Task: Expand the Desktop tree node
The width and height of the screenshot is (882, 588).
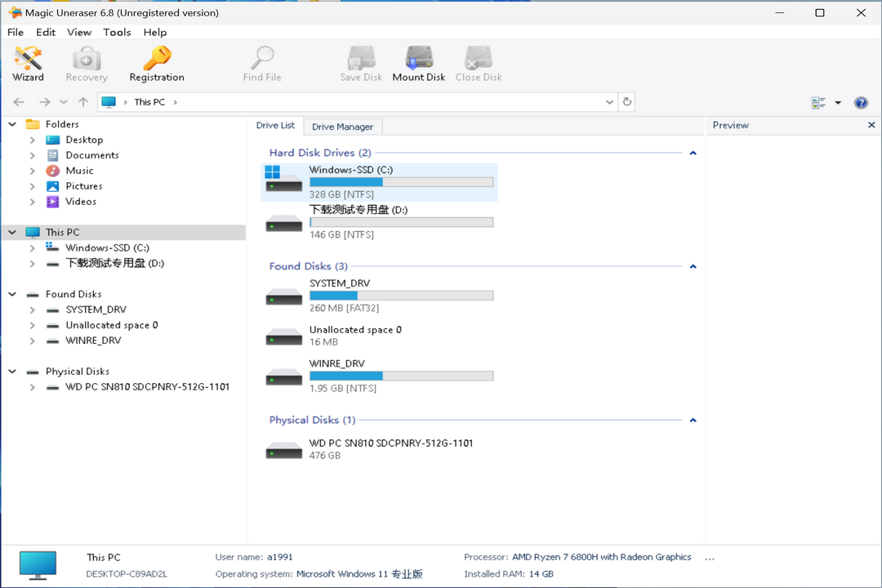Action: point(32,140)
